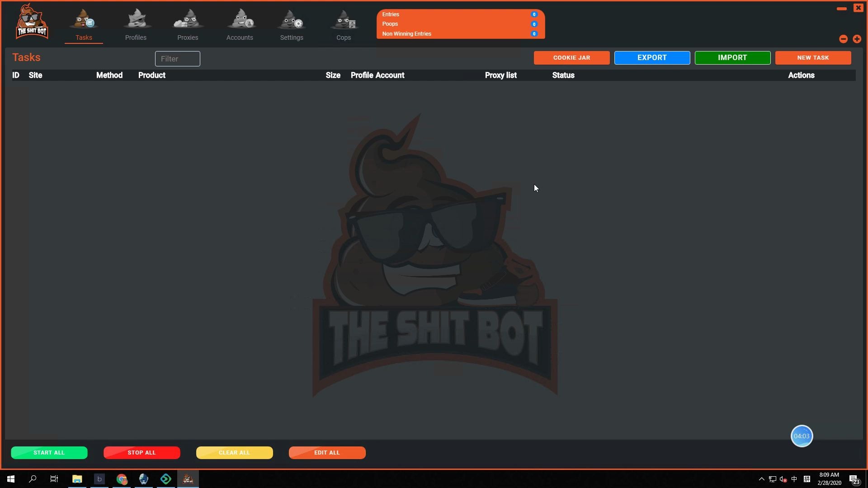Click the Poops counter badge
The width and height of the screenshot is (868, 488).
click(x=534, y=24)
